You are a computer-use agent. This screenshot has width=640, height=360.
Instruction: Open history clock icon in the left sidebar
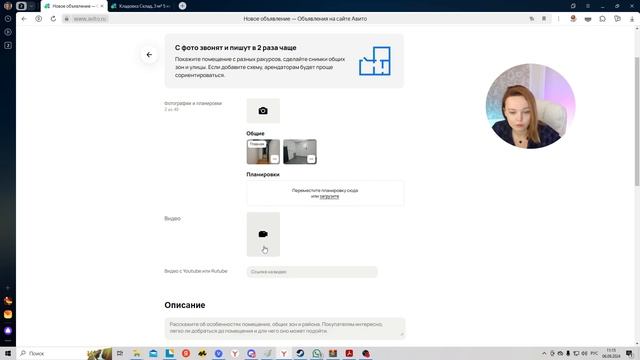[8, 19]
